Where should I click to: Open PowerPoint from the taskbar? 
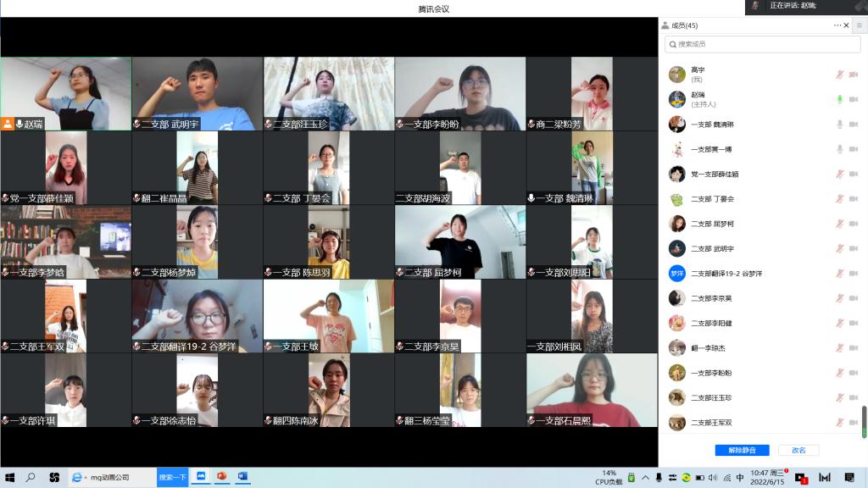click(x=222, y=477)
